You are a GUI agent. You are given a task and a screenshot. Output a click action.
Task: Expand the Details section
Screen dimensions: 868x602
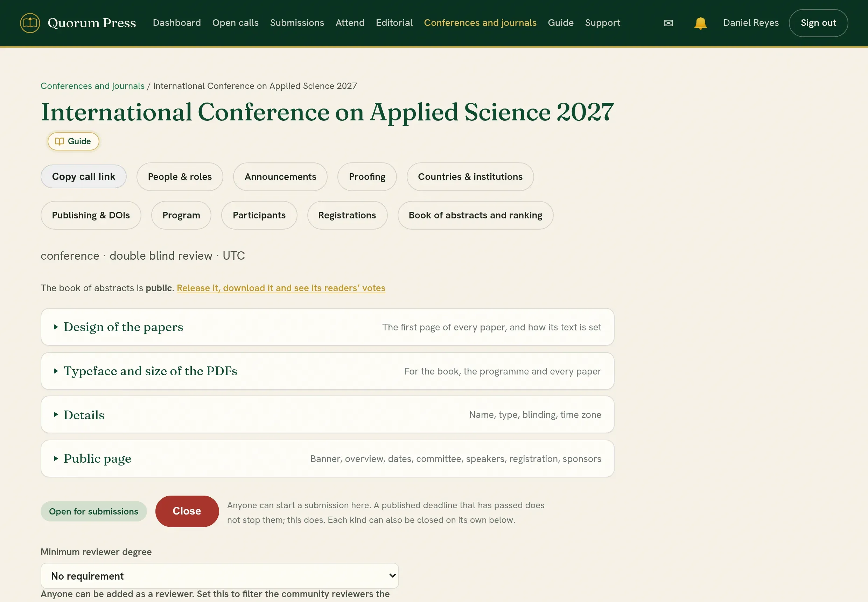(327, 414)
